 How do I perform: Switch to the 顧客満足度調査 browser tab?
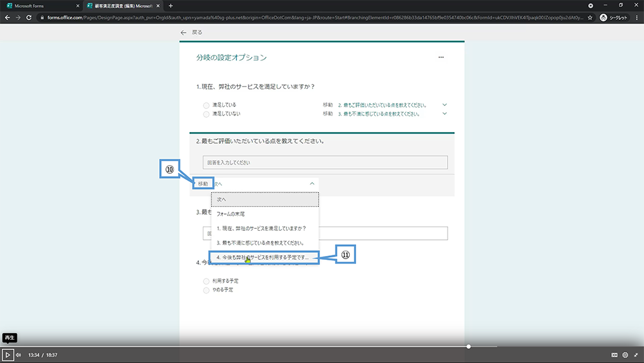pyautogui.click(x=123, y=6)
